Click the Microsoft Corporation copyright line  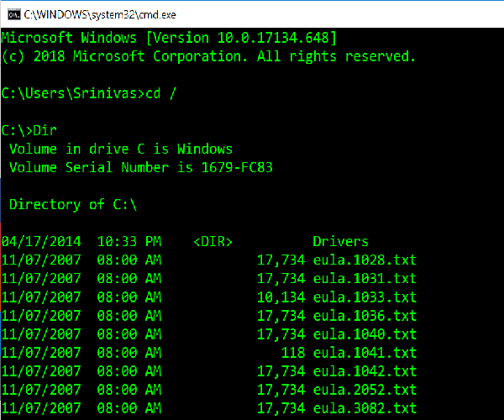(208, 56)
